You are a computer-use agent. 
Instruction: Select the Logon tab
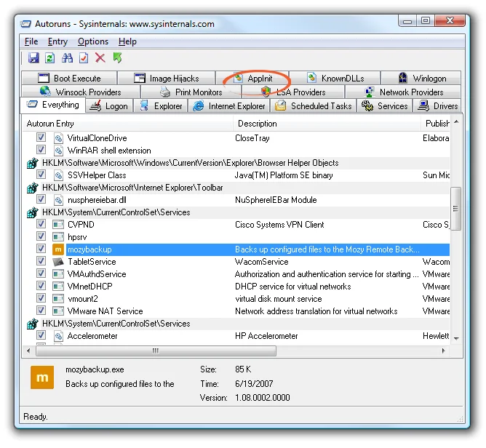click(109, 106)
